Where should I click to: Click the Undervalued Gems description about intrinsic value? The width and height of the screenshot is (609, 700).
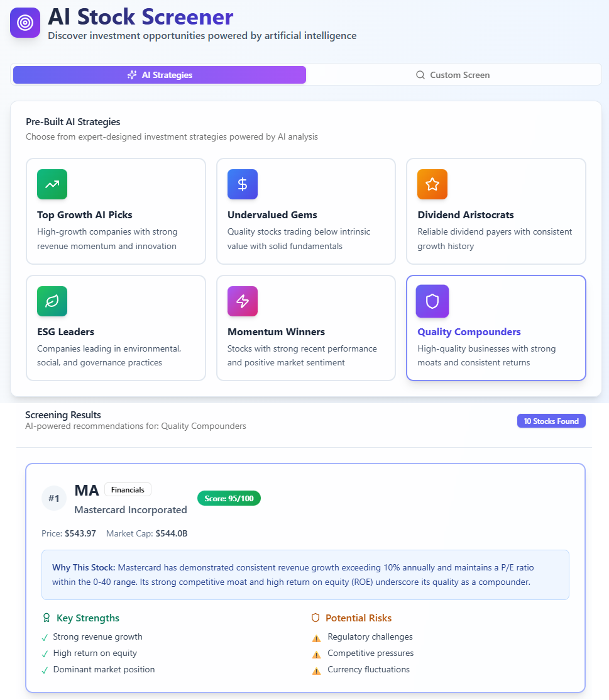(299, 239)
